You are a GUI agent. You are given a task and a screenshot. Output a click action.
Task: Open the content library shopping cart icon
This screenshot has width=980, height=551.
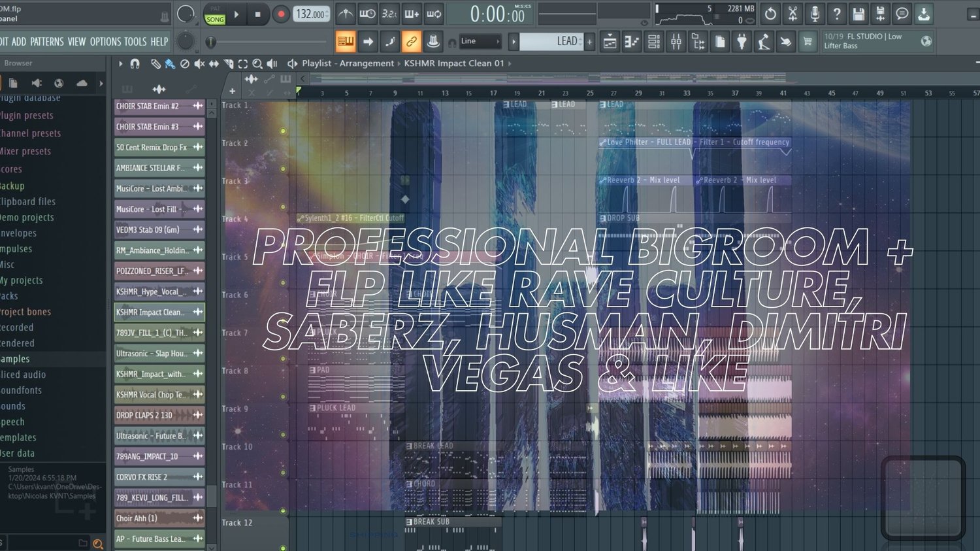pos(808,42)
